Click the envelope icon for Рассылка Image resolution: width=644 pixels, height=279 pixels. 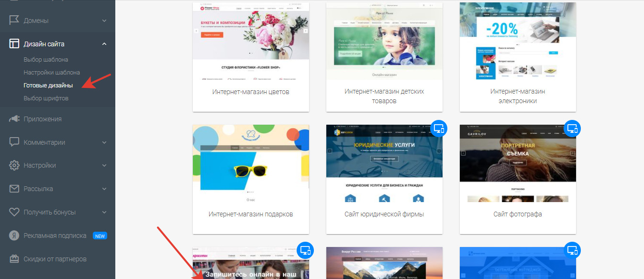point(14,189)
